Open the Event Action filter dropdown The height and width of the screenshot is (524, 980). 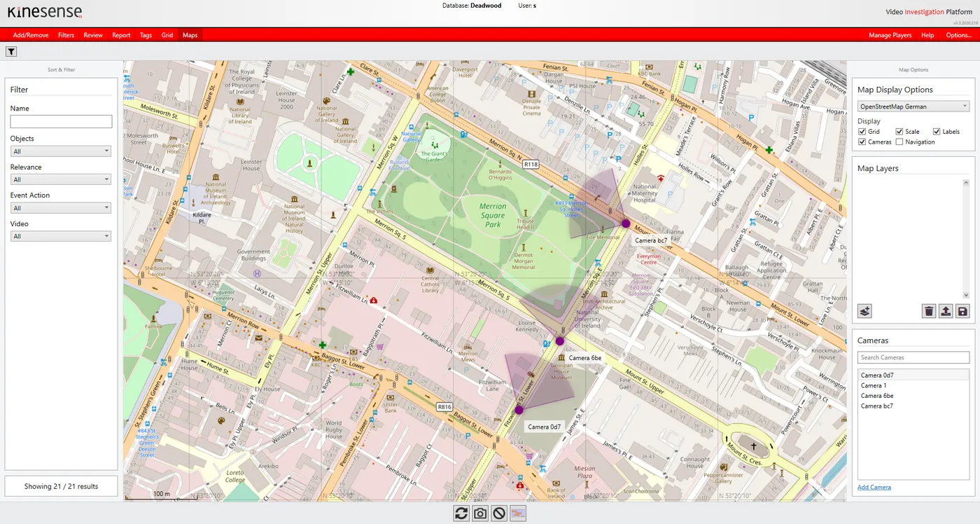[61, 208]
